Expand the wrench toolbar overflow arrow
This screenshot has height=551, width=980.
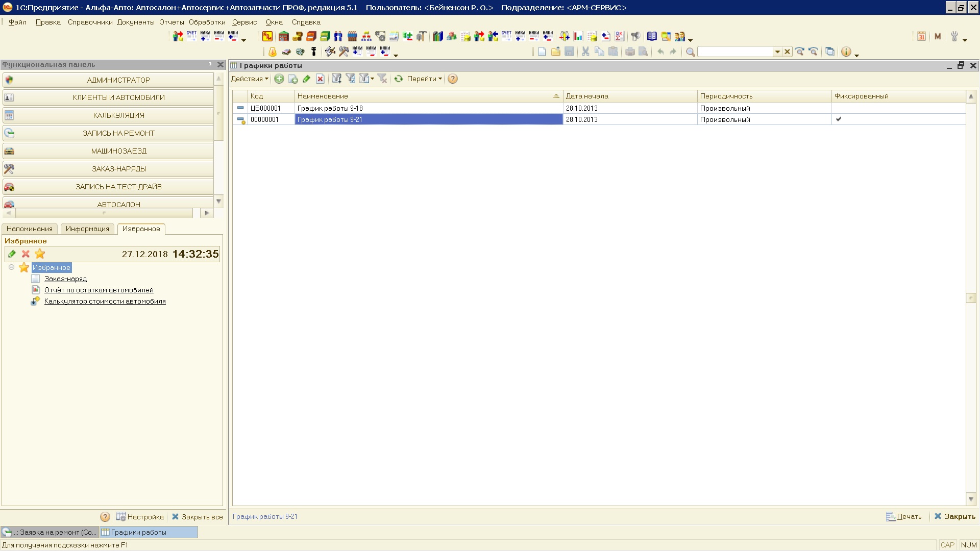[965, 40]
